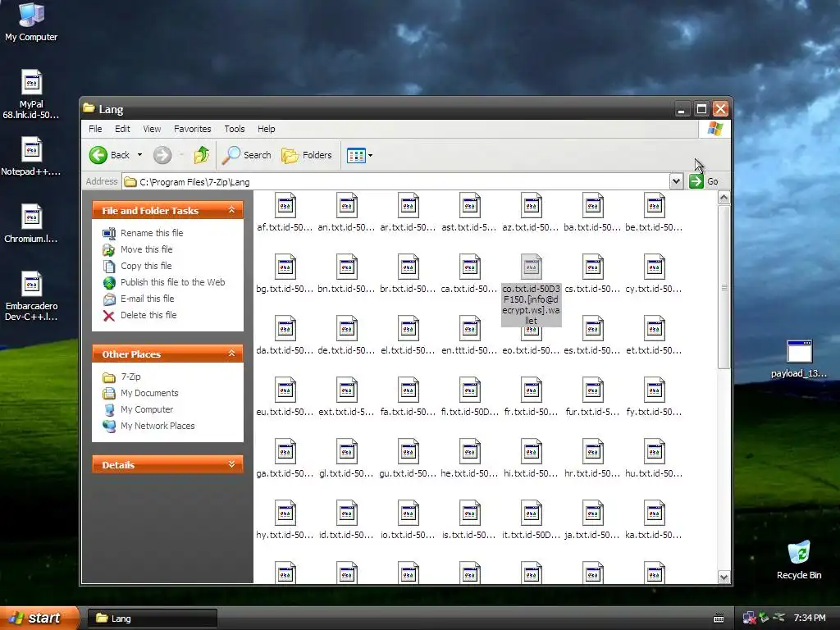
Task: Select the az.txt.id-50... file icon
Action: click(532, 206)
